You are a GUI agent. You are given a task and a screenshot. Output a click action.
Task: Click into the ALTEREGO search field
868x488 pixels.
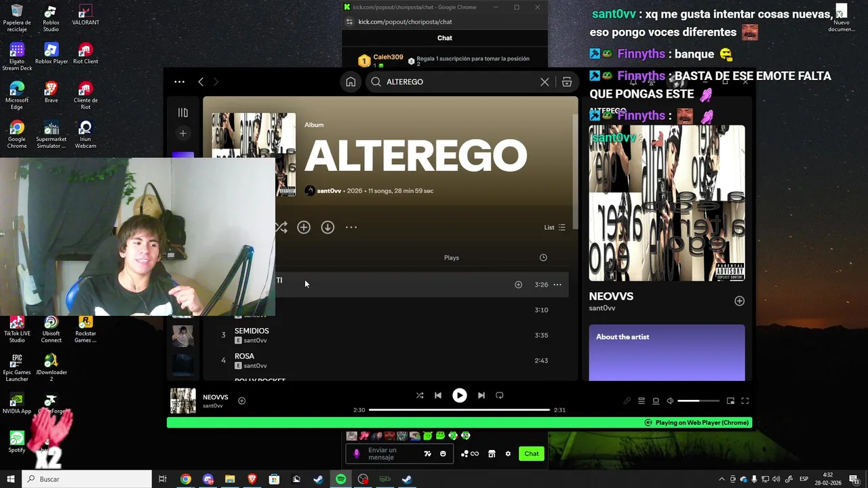(x=461, y=82)
